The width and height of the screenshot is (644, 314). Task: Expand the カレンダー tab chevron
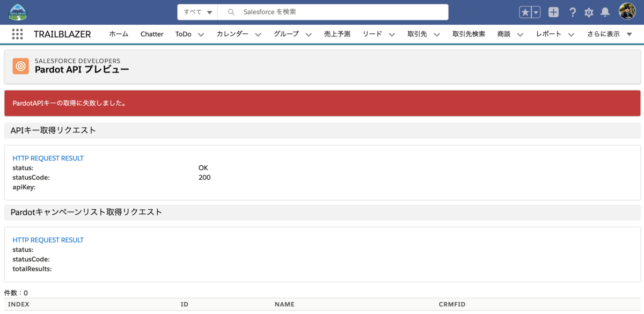258,34
